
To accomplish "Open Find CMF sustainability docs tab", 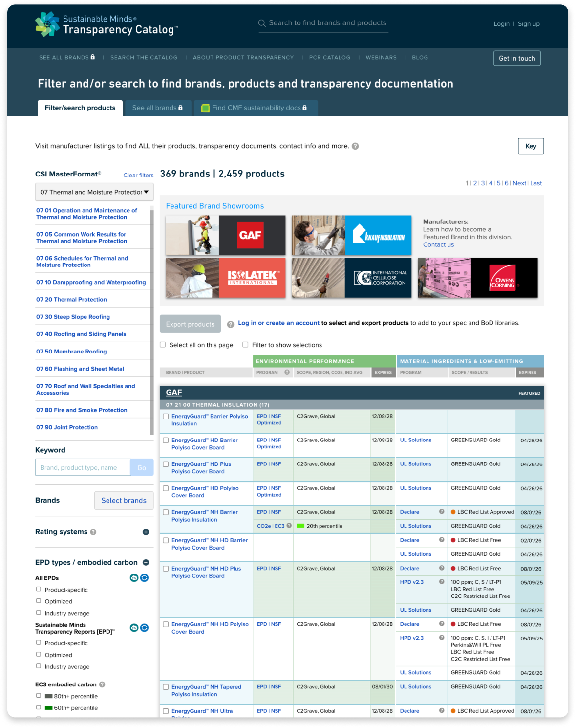I will (x=256, y=108).
